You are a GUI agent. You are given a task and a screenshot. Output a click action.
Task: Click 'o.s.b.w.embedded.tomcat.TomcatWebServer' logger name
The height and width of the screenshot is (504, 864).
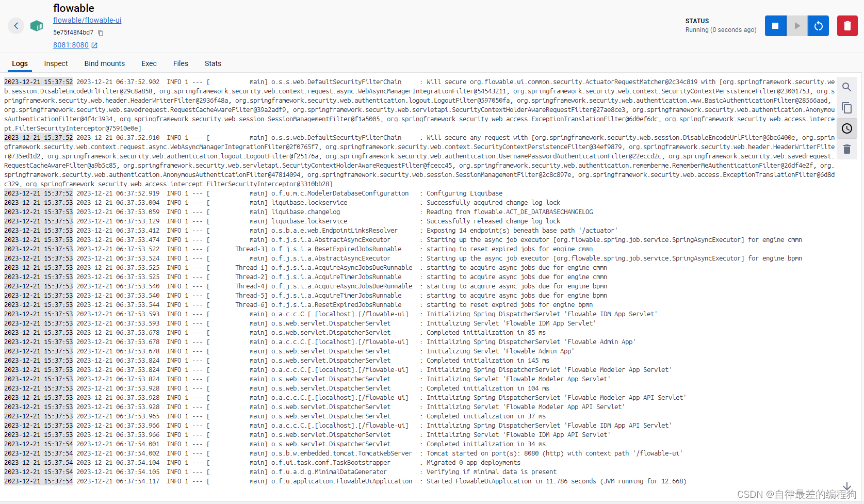pyautogui.click(x=342, y=453)
